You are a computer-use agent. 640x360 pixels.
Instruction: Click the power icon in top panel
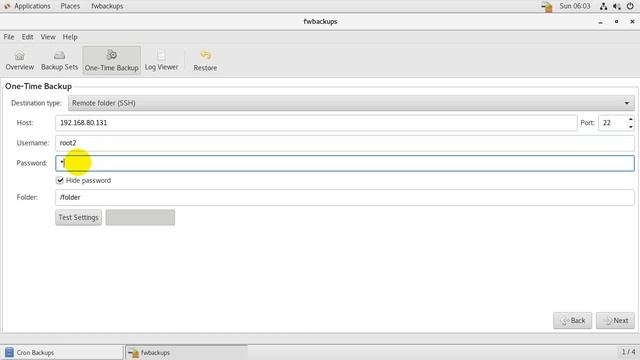tap(630, 6)
